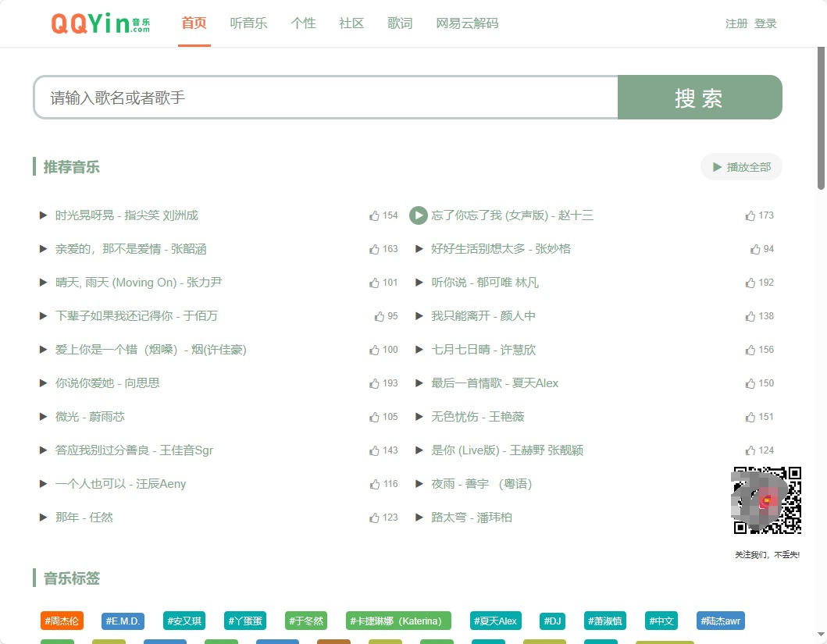
Task: Click the circled play icon for 忘了你忘了我
Action: coord(419,215)
